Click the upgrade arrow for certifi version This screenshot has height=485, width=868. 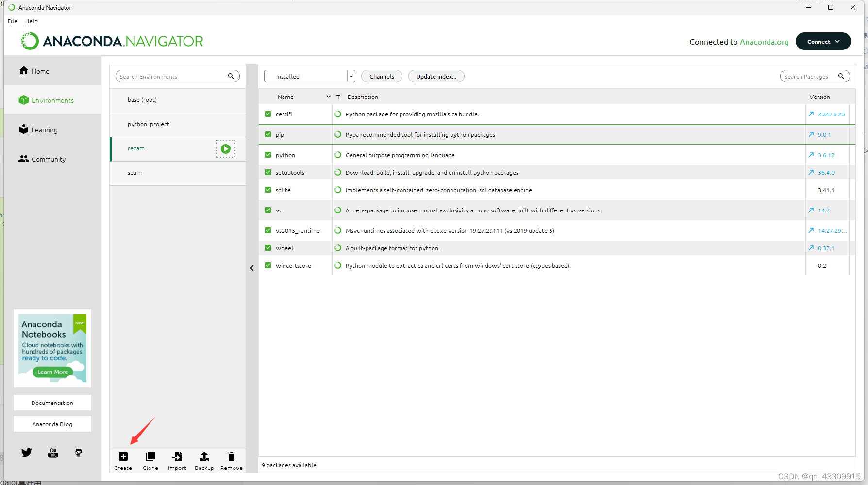pos(811,114)
